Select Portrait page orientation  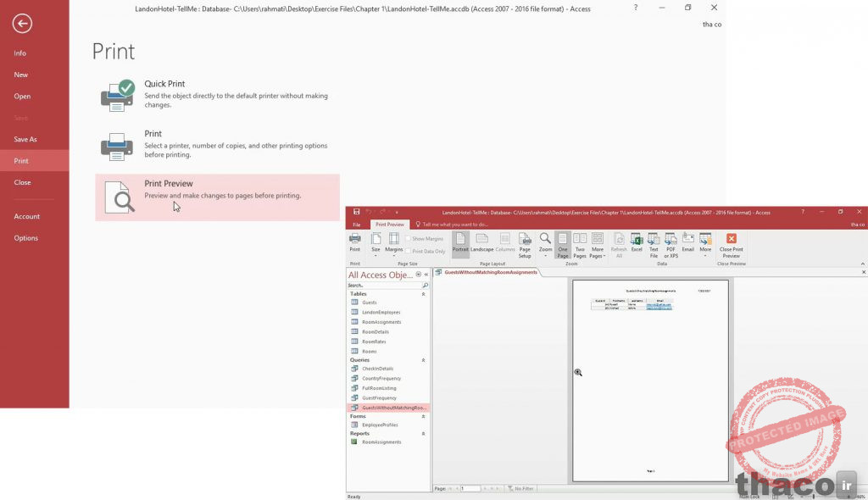(460, 242)
